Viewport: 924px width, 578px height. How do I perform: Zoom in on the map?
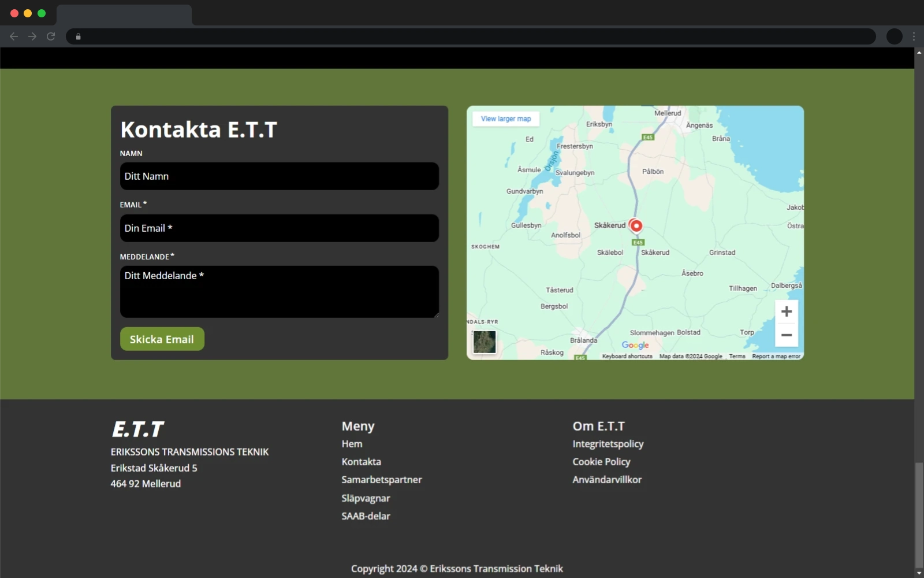pos(786,312)
